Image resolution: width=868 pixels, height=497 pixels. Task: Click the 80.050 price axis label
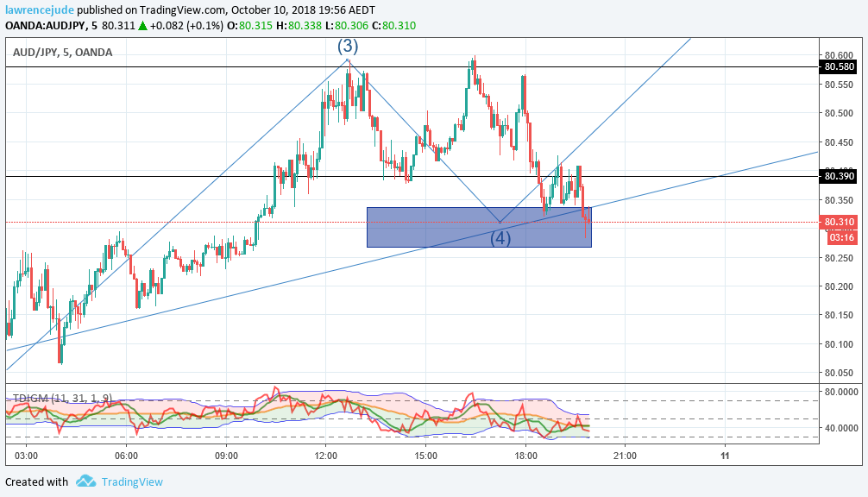click(x=839, y=373)
